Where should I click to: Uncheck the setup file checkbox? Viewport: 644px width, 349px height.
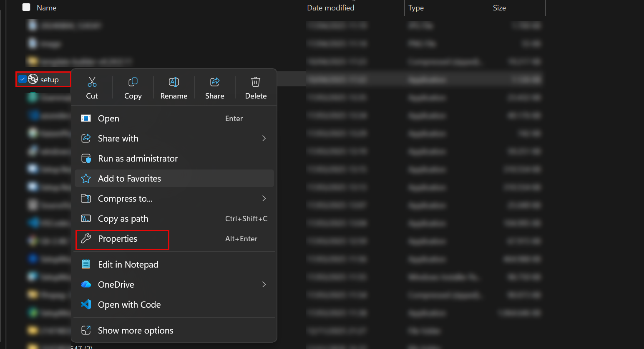coord(23,79)
